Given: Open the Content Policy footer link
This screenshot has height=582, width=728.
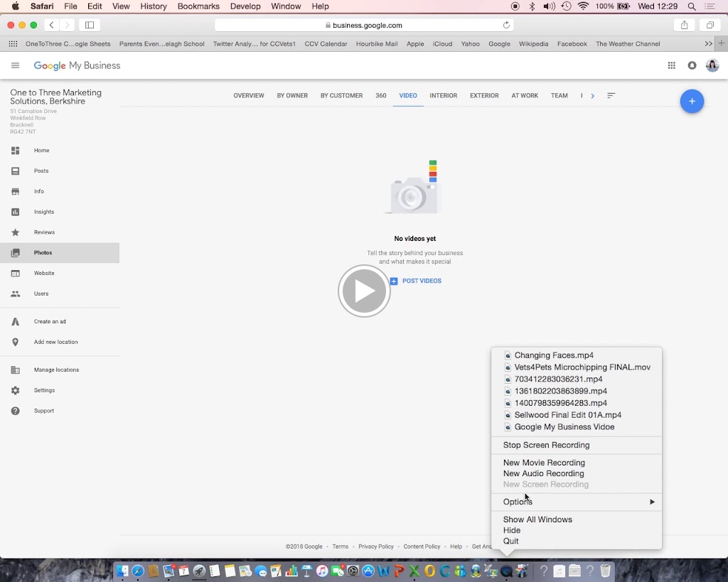Looking at the screenshot, I should [x=422, y=546].
